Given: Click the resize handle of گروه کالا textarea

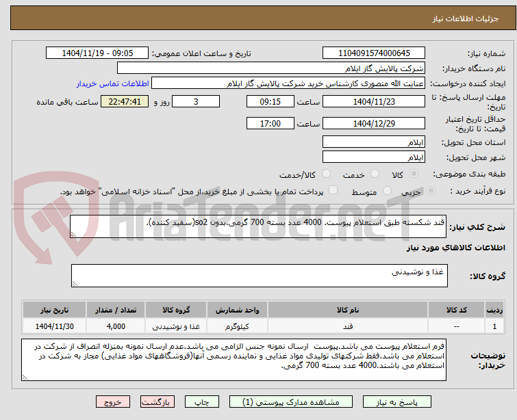Looking at the screenshot, I should 75,283.
